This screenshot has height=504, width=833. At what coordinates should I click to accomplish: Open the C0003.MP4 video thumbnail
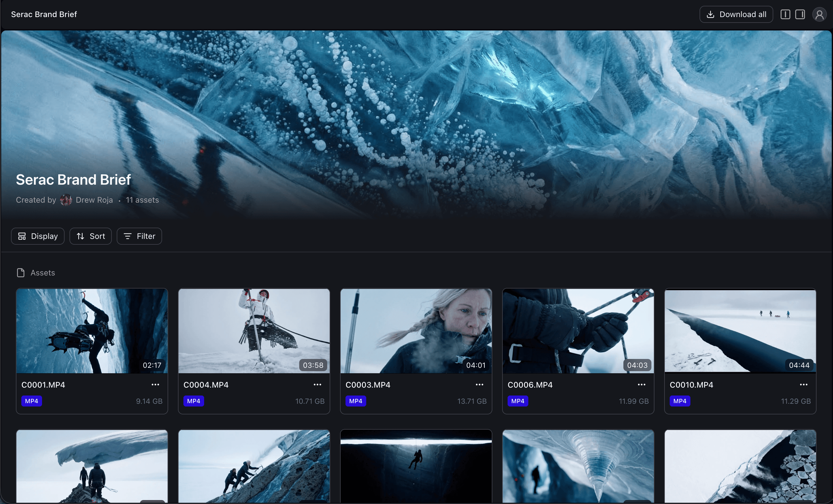click(416, 331)
